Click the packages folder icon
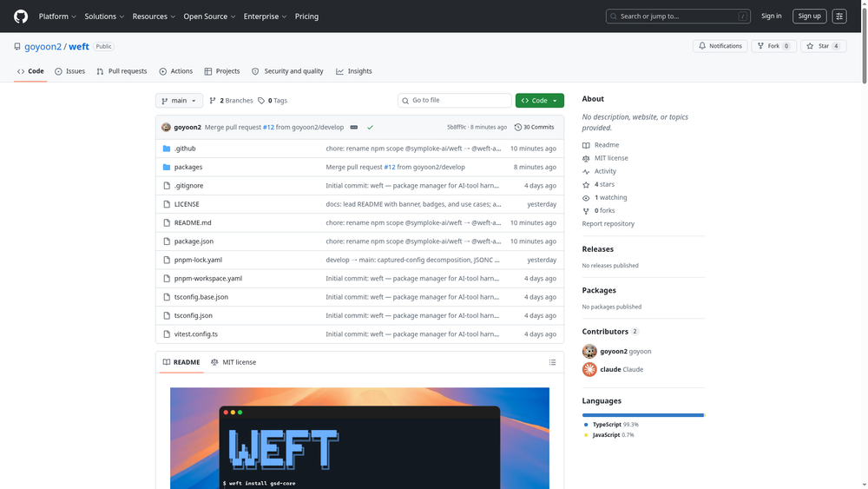 (167, 167)
